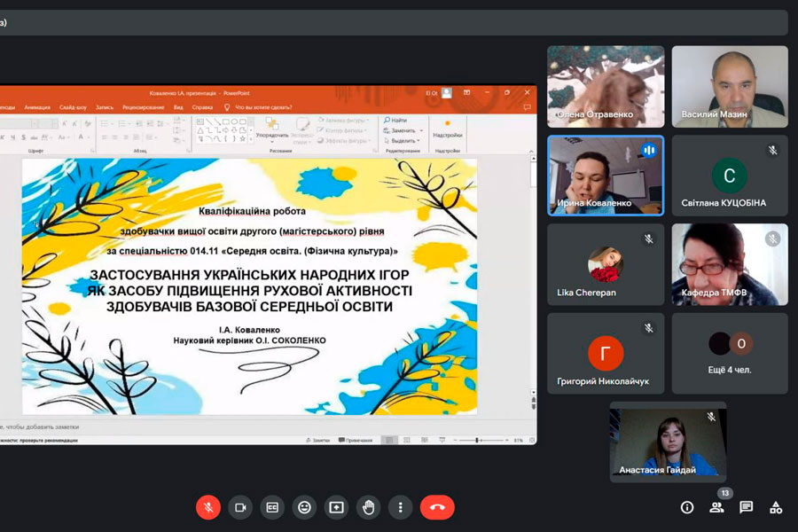The height and width of the screenshot is (532, 798).
Task: Turn on closed captions
Action: coord(272,507)
